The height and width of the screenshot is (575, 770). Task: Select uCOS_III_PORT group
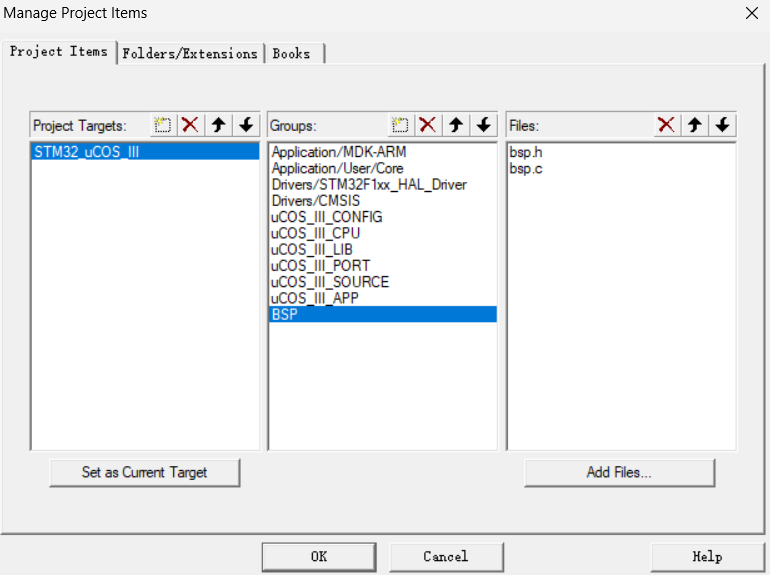click(x=383, y=265)
